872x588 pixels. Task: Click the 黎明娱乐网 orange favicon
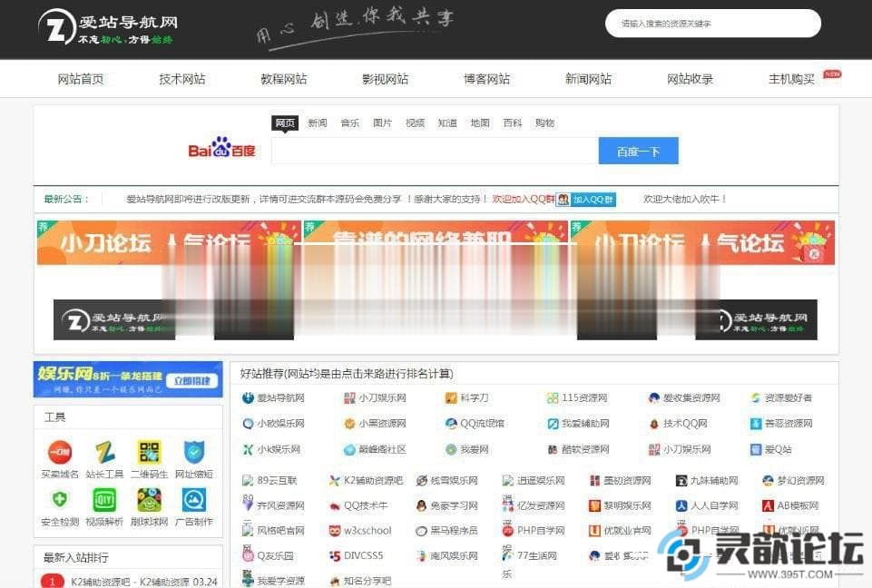594,505
